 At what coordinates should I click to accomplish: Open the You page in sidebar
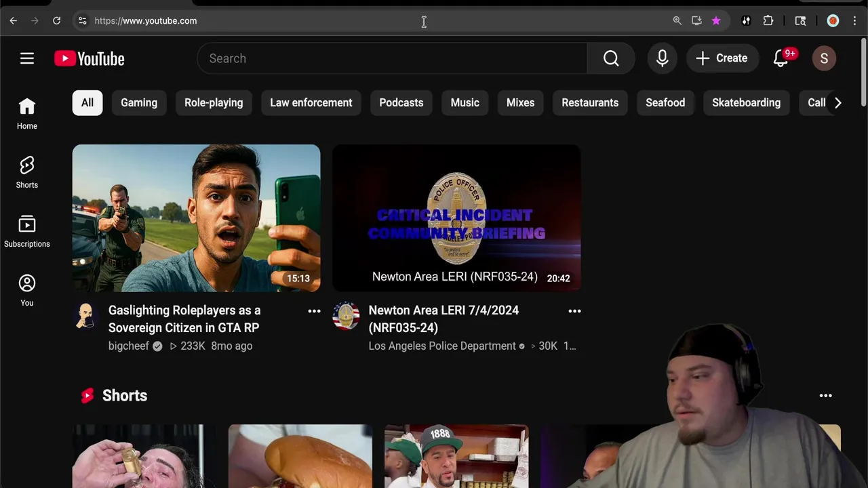pos(27,290)
